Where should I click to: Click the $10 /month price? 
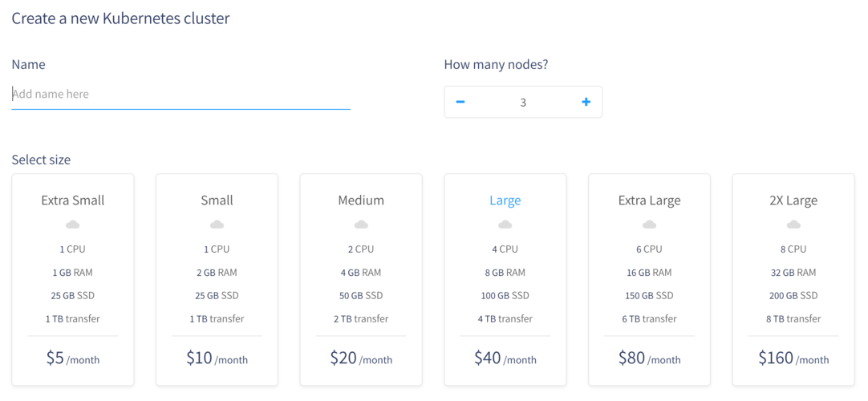(x=217, y=358)
